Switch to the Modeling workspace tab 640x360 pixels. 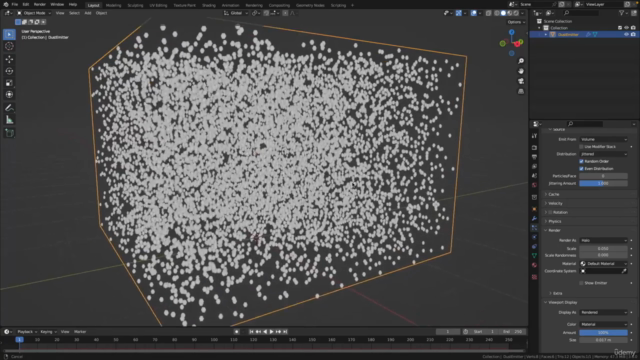113,5
